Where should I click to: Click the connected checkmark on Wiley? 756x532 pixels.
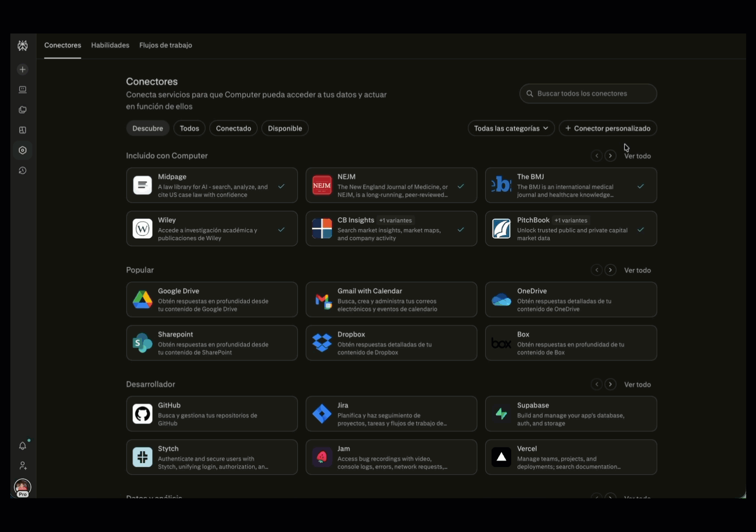281,230
